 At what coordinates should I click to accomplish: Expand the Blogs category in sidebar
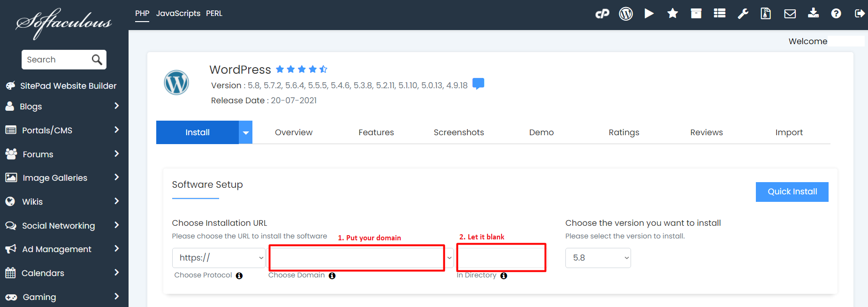[64, 107]
